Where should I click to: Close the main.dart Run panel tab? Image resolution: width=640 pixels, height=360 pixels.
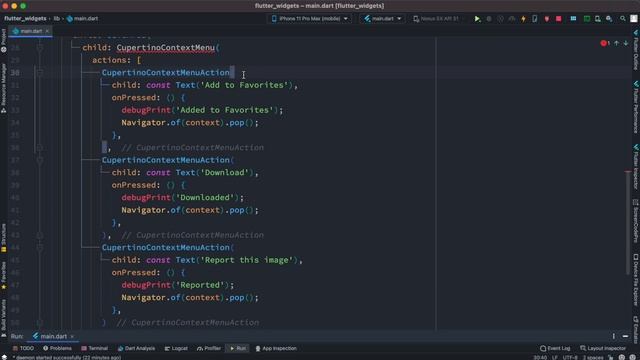pyautogui.click(x=72, y=336)
